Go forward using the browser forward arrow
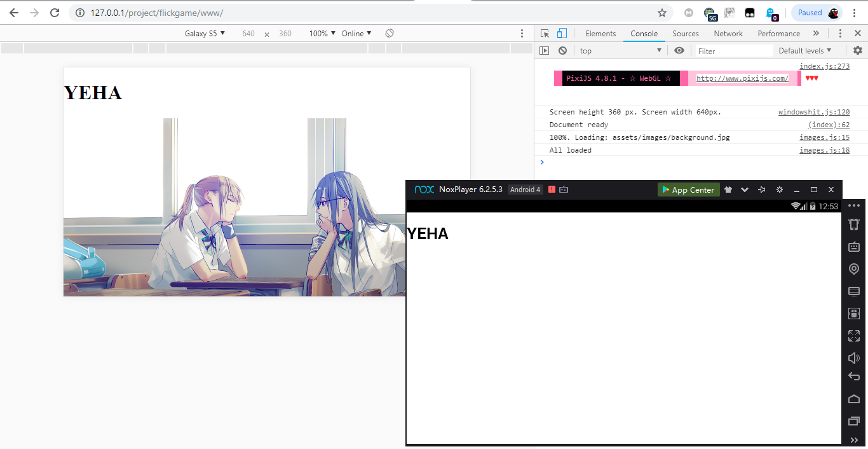The width and height of the screenshot is (868, 449). pyautogui.click(x=34, y=13)
